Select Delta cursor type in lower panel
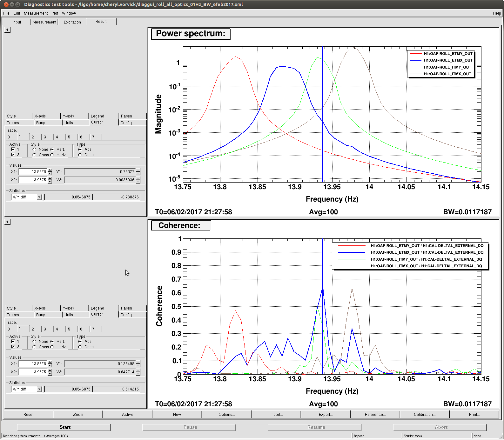This screenshot has width=504, height=440. pyautogui.click(x=80, y=347)
